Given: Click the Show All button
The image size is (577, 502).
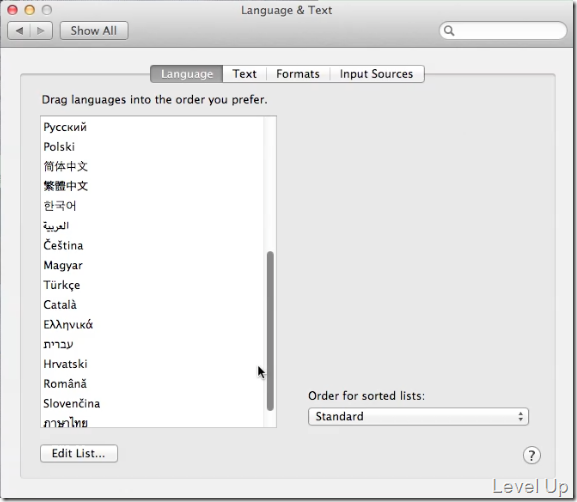Looking at the screenshot, I should tap(94, 31).
